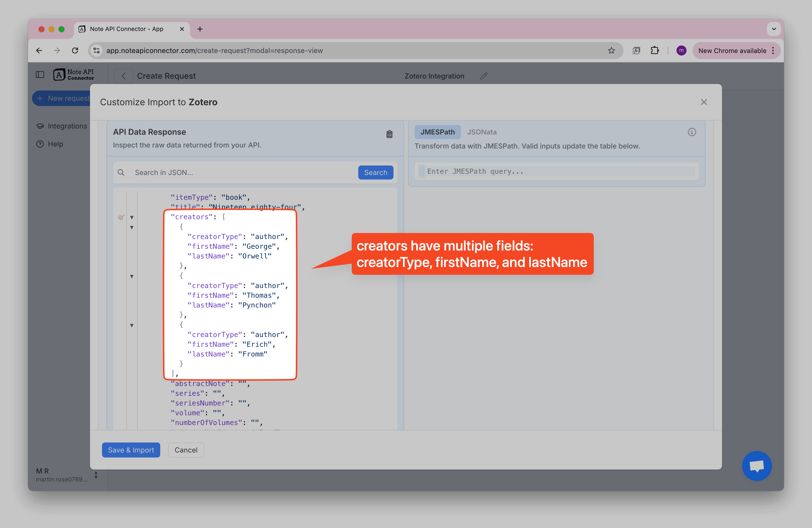
Task: Switch to the JMESPath tab
Action: point(437,132)
